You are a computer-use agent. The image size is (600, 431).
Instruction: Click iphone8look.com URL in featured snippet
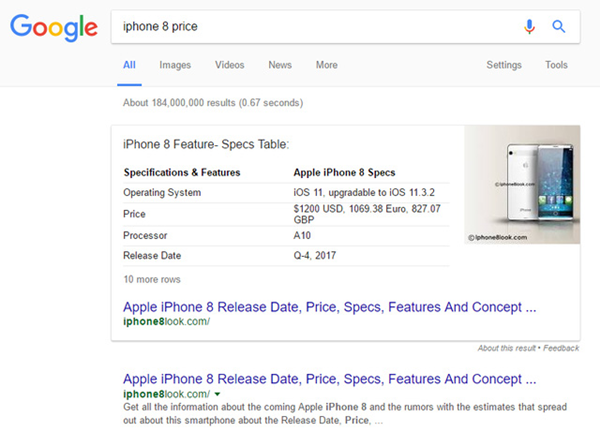166,322
